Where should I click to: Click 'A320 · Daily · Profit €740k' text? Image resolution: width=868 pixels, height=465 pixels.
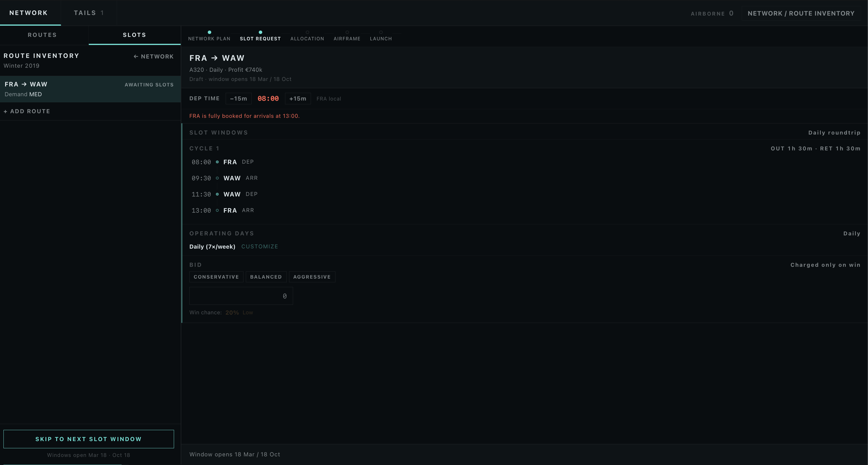click(x=226, y=70)
